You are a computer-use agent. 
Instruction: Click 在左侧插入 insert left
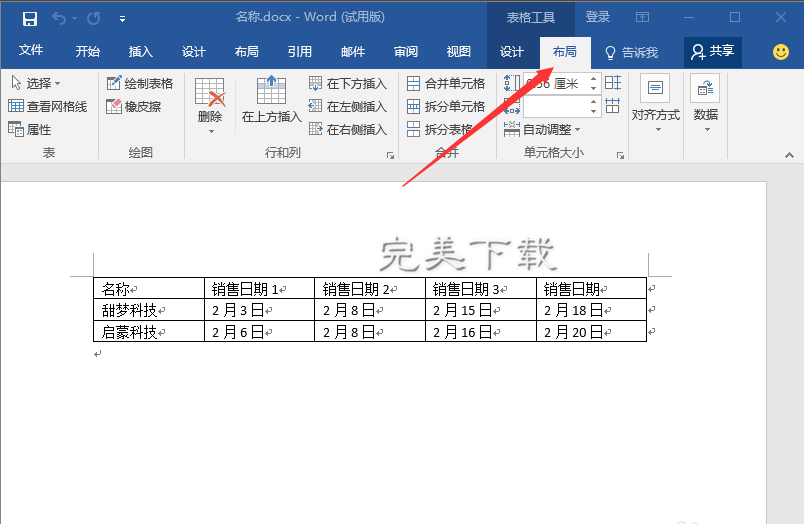pyautogui.click(x=348, y=107)
